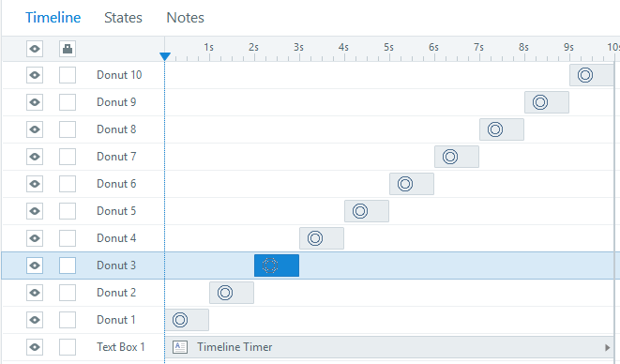
Task: Select the Donut 9 circle icon on timeline
Action: 540,102
